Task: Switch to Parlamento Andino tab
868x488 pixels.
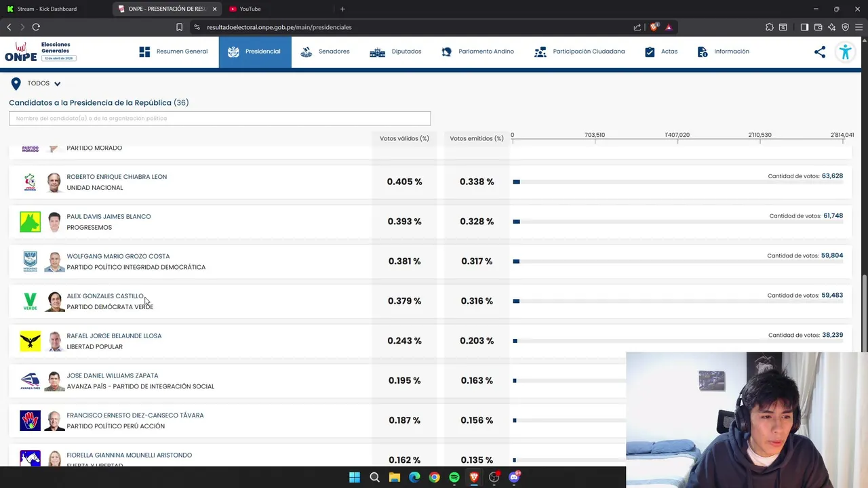Action: 477,52
